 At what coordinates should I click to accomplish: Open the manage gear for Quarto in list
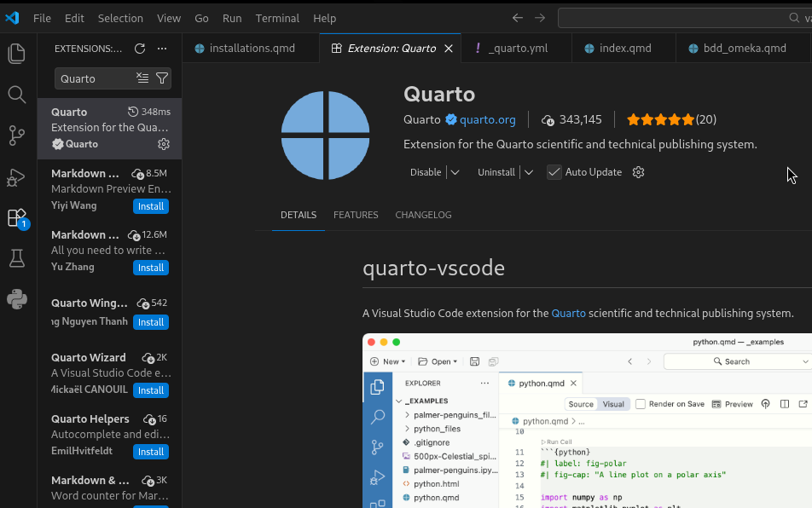pyautogui.click(x=164, y=144)
